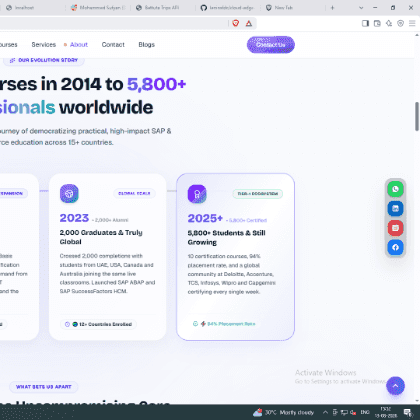Click the page vertical scrollbar thumb
The image size is (420, 420).
pos(417,116)
